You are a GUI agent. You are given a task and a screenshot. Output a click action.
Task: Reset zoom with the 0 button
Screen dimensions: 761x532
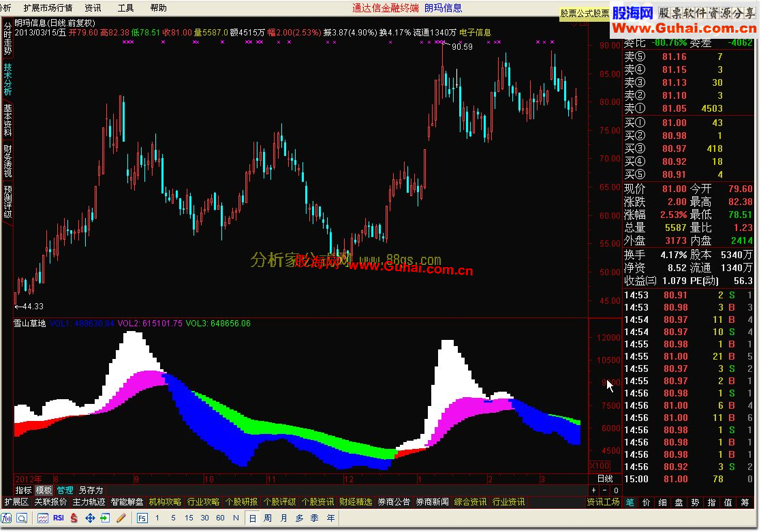click(615, 490)
